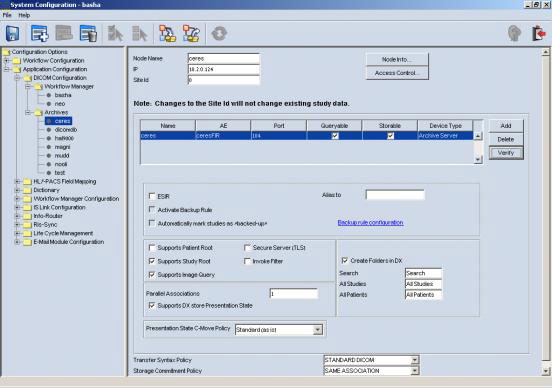Click the Save floppy disk icon
552x388 pixels.
pyautogui.click(x=13, y=33)
